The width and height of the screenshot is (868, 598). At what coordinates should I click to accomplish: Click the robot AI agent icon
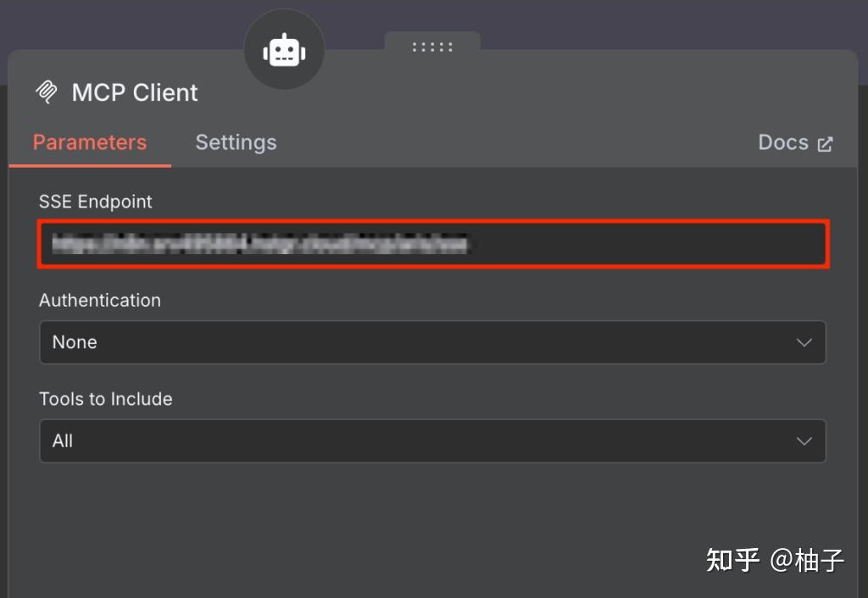pyautogui.click(x=284, y=50)
